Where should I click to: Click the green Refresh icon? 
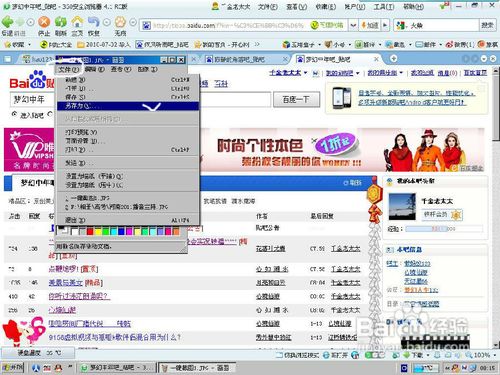[61, 22]
